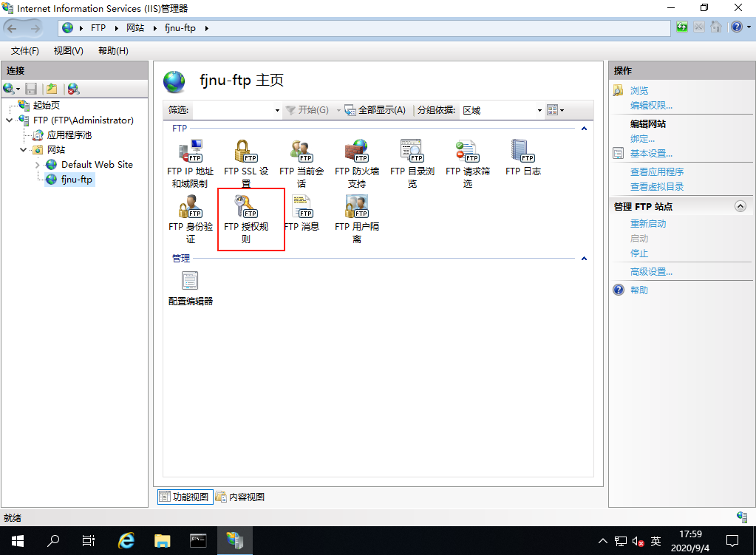Select 起始页 in the connections tree
Screen dimensions: 756x555
[x=46, y=105]
